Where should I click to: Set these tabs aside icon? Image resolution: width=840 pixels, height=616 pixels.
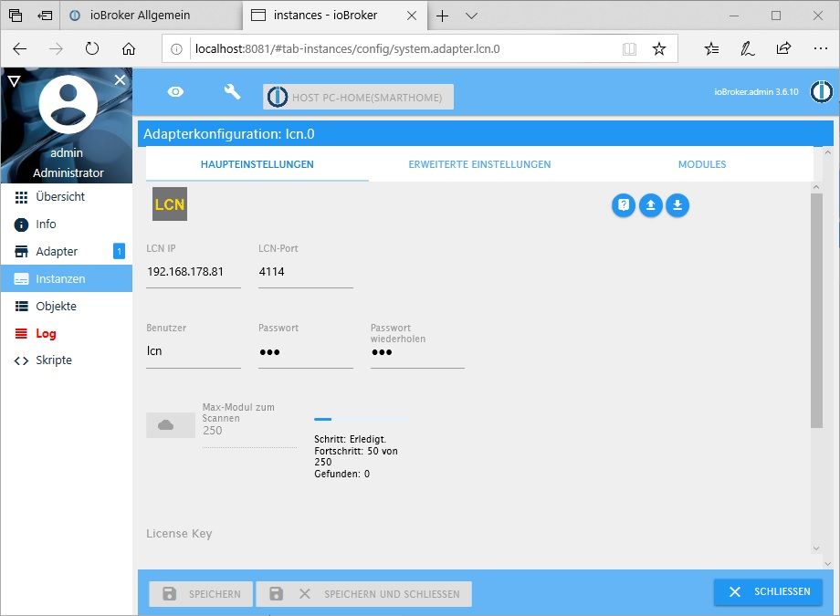pos(45,16)
